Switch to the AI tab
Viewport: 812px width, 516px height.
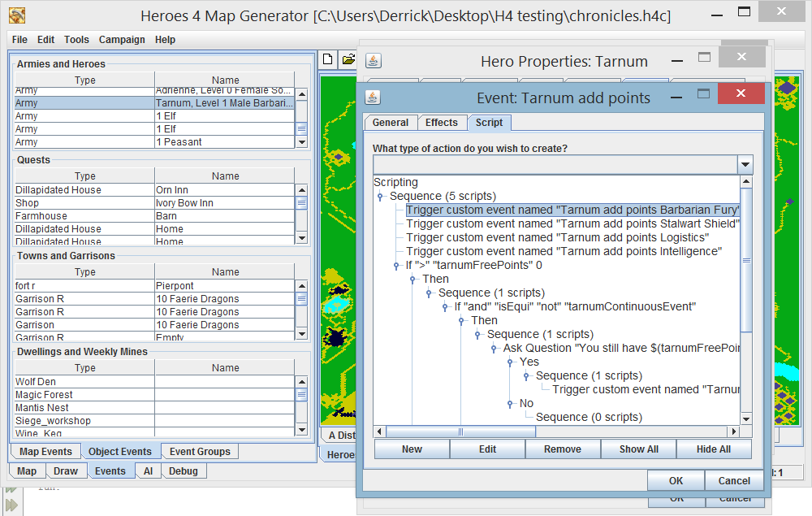coord(148,471)
